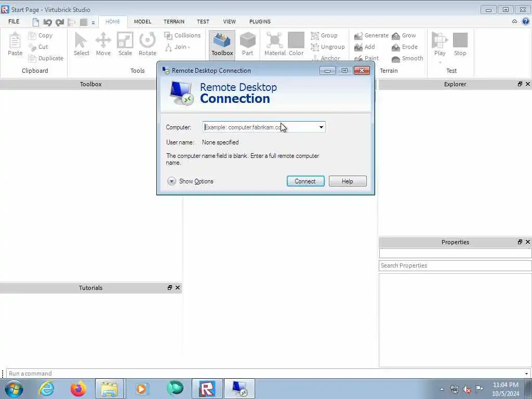Click the terrain Erode tool
Image resolution: width=532 pixels, height=399 pixels.
coord(404,47)
